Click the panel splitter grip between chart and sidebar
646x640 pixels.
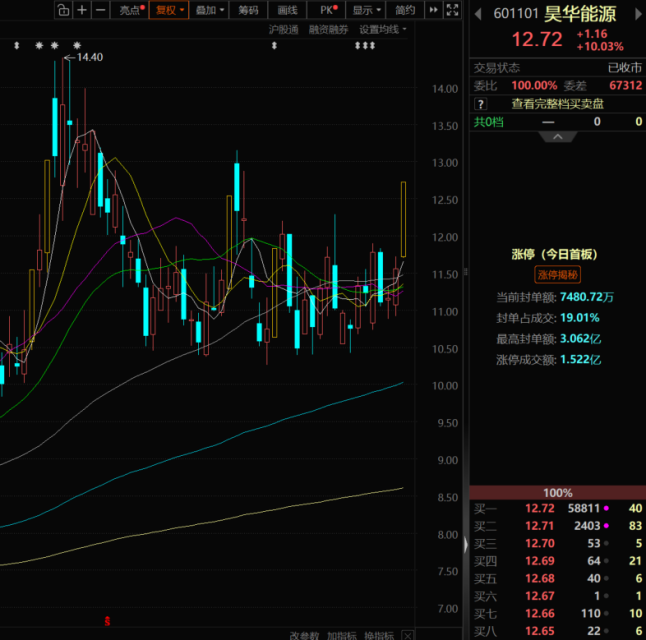pos(466,272)
